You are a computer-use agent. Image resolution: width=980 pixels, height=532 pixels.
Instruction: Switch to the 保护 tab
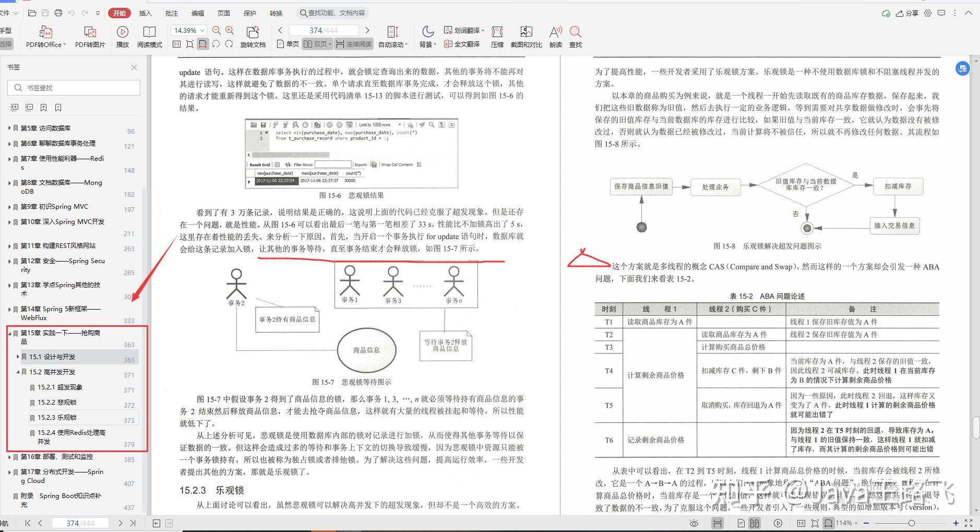pyautogui.click(x=250, y=13)
